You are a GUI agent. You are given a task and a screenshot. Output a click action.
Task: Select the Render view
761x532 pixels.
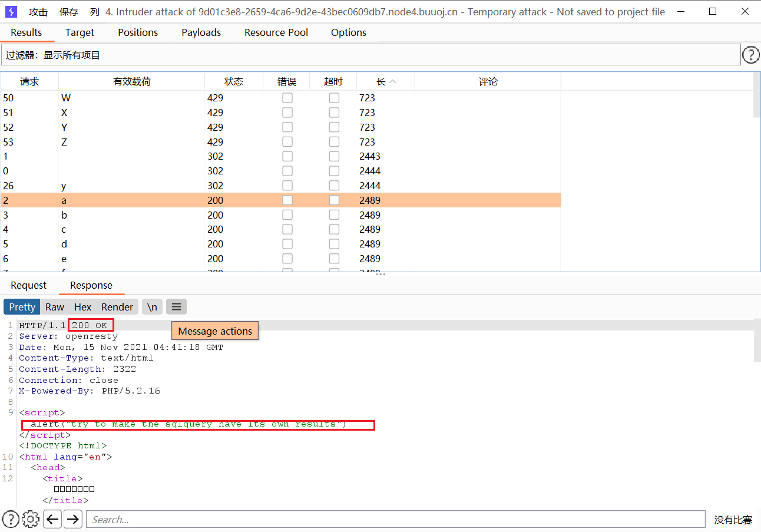point(117,307)
